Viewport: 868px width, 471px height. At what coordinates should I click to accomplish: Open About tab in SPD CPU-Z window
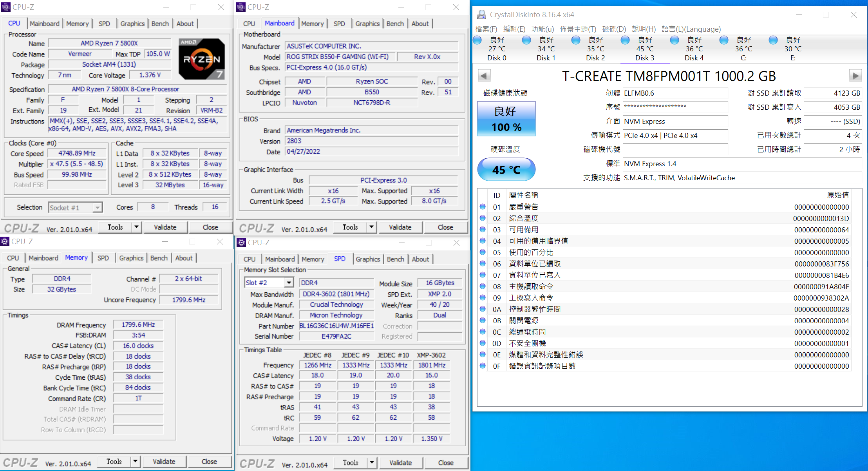(x=420, y=259)
